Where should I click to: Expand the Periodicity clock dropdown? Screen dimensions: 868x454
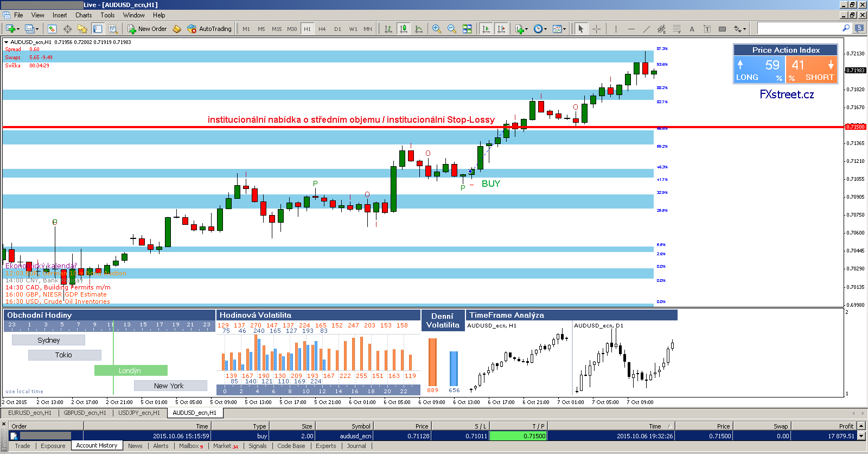(x=540, y=29)
